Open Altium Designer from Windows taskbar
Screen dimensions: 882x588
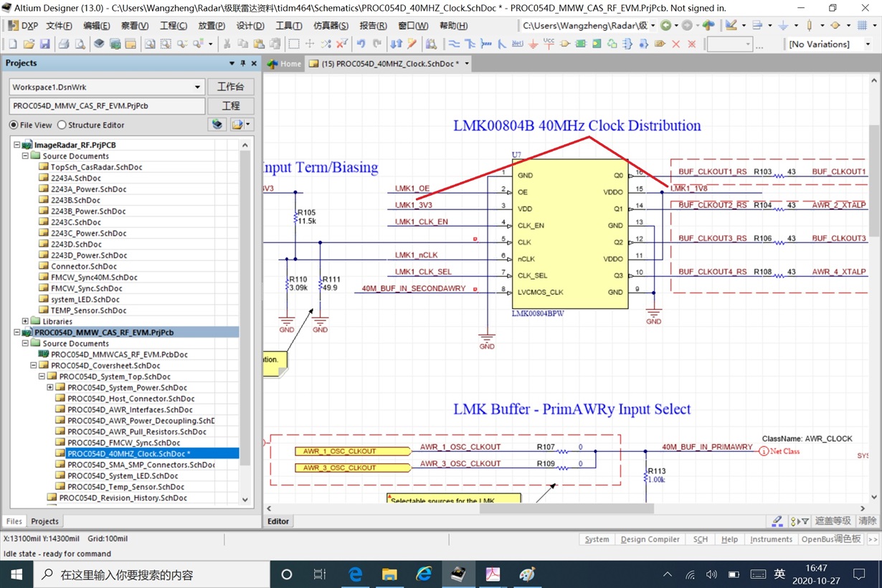(457, 574)
